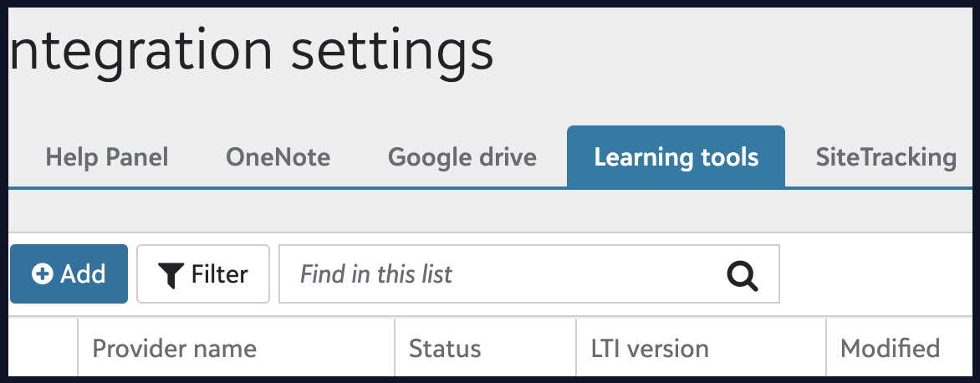Click the plus icon on Add button
The image size is (980, 383).
[x=42, y=274]
